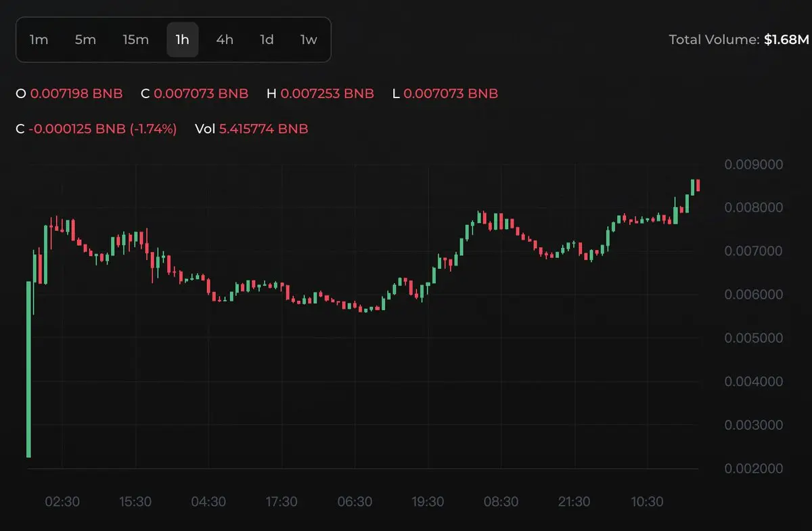Click the 0.003000 price axis label
Screen dimensions: 812x531
[753, 425]
